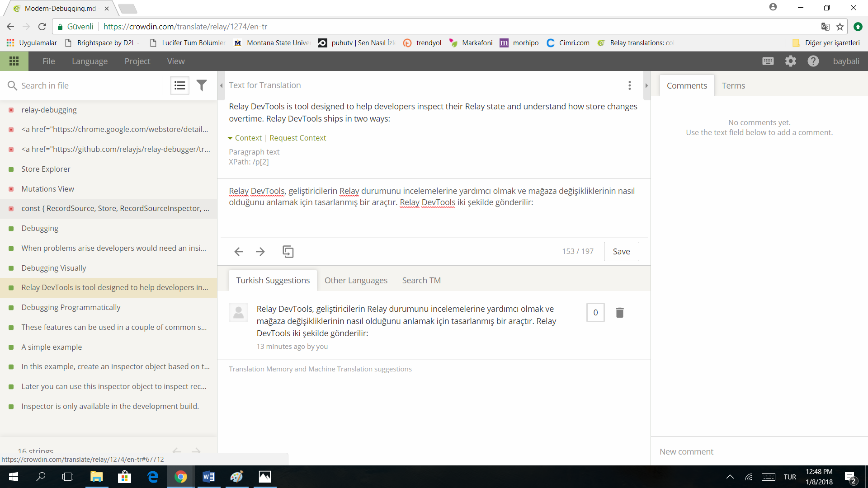Reload the page with browser refresh icon
This screenshot has height=488, width=868.
[42, 27]
